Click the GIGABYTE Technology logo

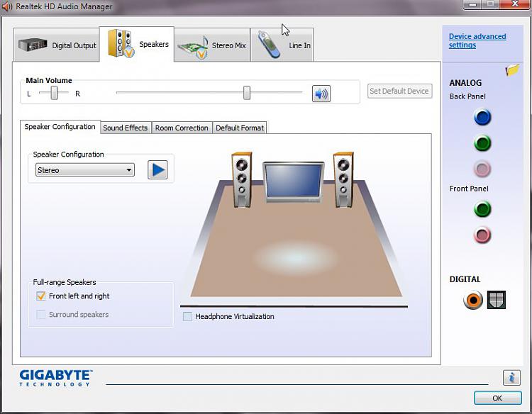(55, 378)
